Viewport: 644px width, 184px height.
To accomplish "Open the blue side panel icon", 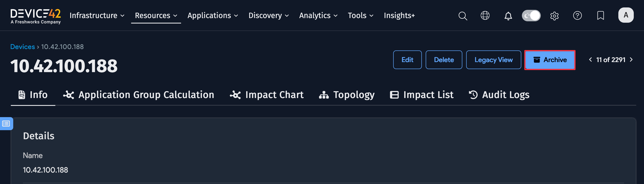I will click(x=6, y=123).
